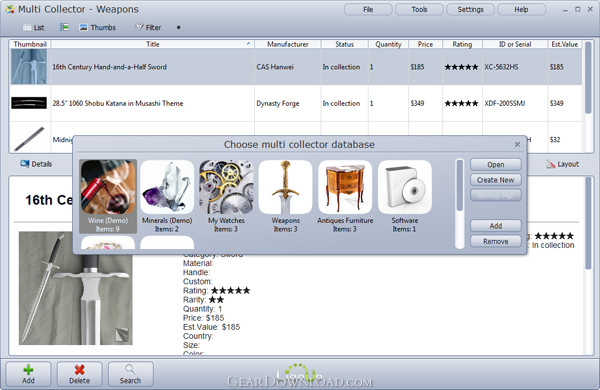Click the details pane vertical scrollbar
Viewport: 600px width, 390px height.
point(589,265)
